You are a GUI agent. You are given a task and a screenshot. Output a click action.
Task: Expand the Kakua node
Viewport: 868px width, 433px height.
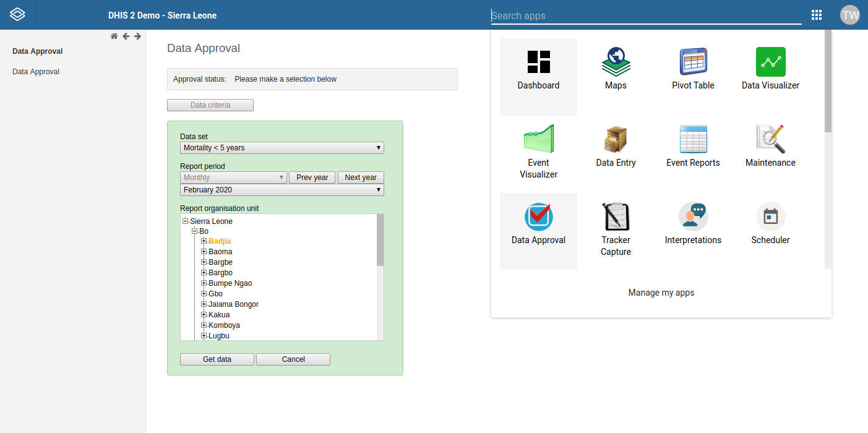tap(204, 315)
